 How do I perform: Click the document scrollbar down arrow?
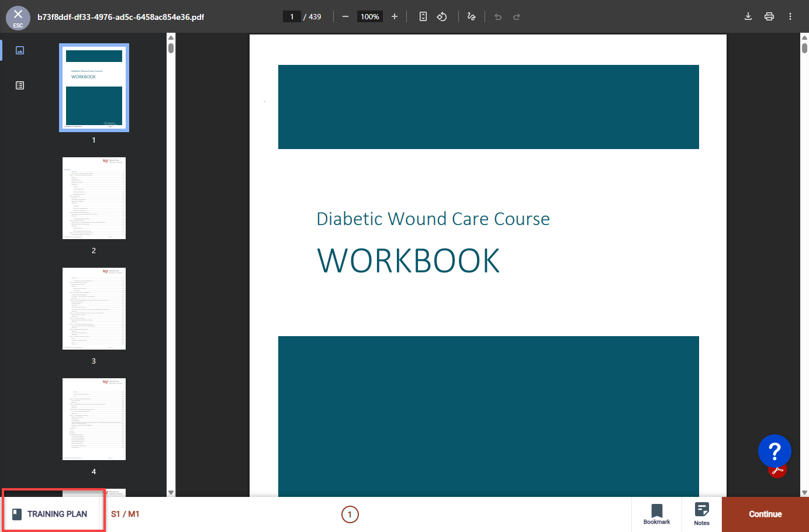pos(804,492)
